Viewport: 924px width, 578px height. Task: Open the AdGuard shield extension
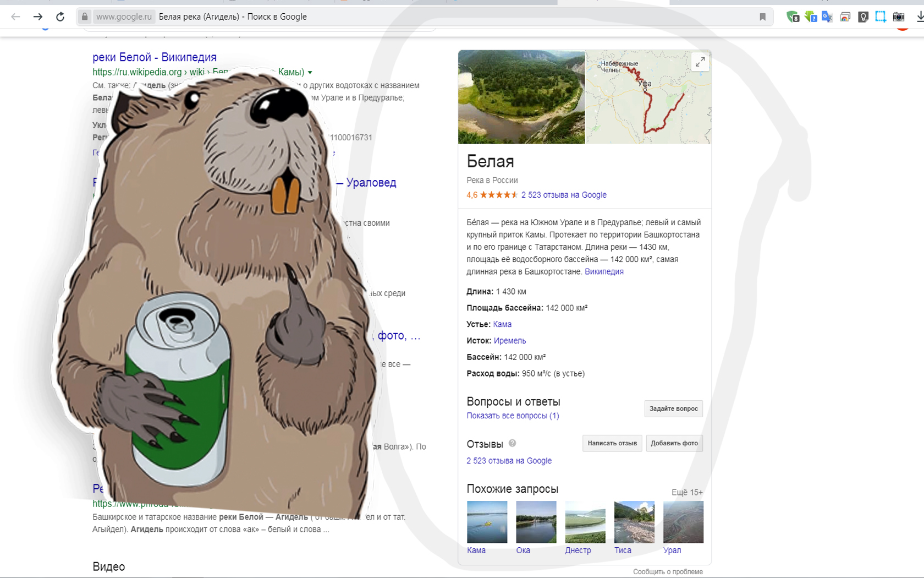point(793,17)
